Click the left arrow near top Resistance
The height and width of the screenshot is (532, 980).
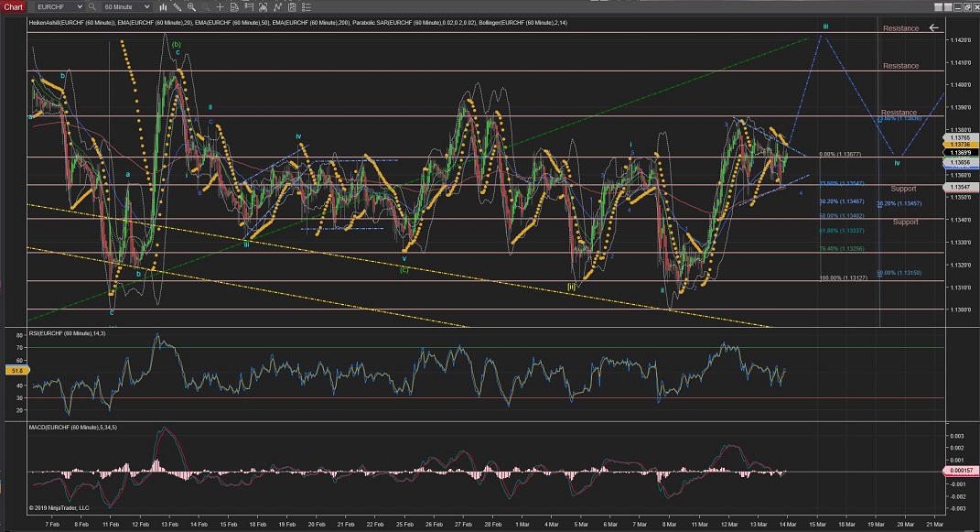(x=933, y=27)
